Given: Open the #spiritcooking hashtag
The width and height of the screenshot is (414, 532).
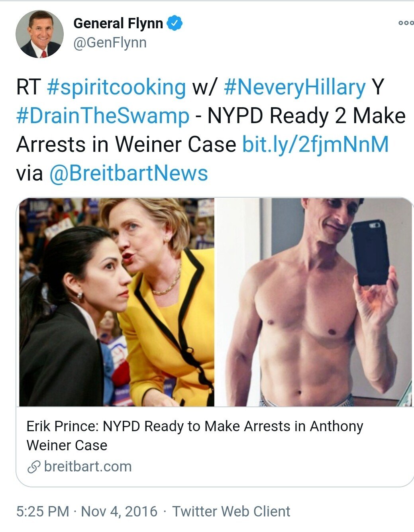Looking at the screenshot, I should (x=116, y=88).
